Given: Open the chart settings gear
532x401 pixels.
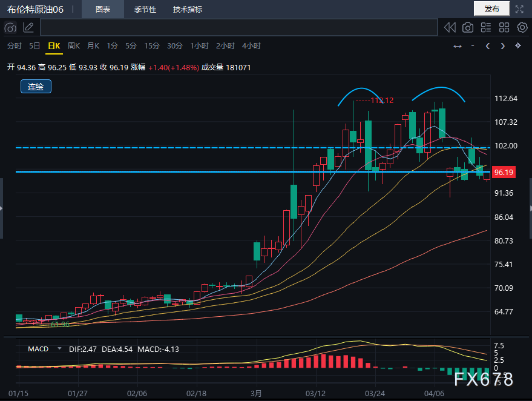Looking at the screenshot, I should point(522,27).
